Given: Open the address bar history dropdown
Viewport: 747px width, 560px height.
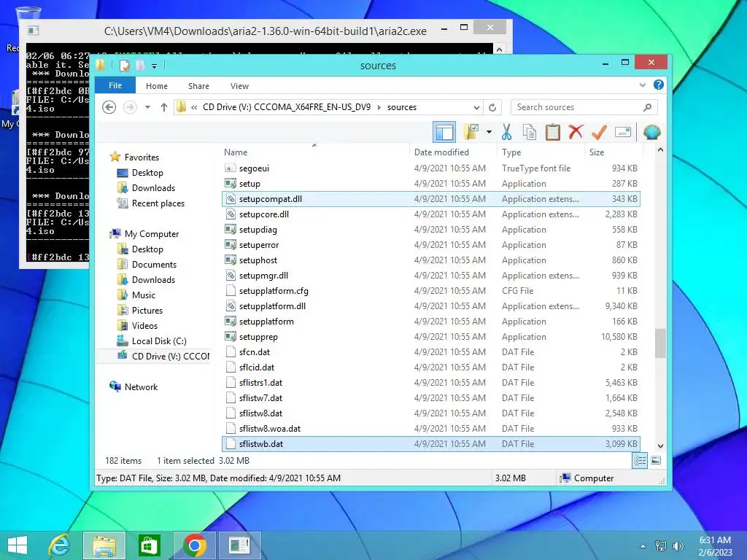Looking at the screenshot, I should 476,107.
